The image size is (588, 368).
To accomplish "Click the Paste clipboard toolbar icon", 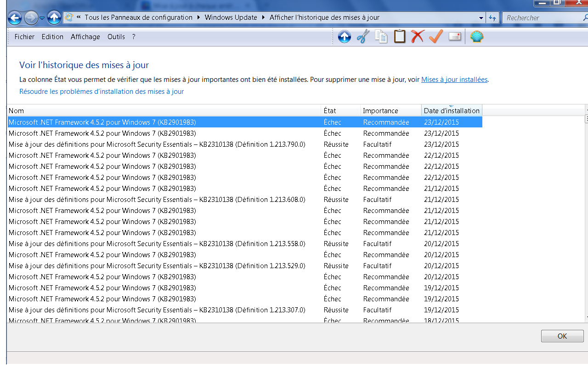I will 400,36.
